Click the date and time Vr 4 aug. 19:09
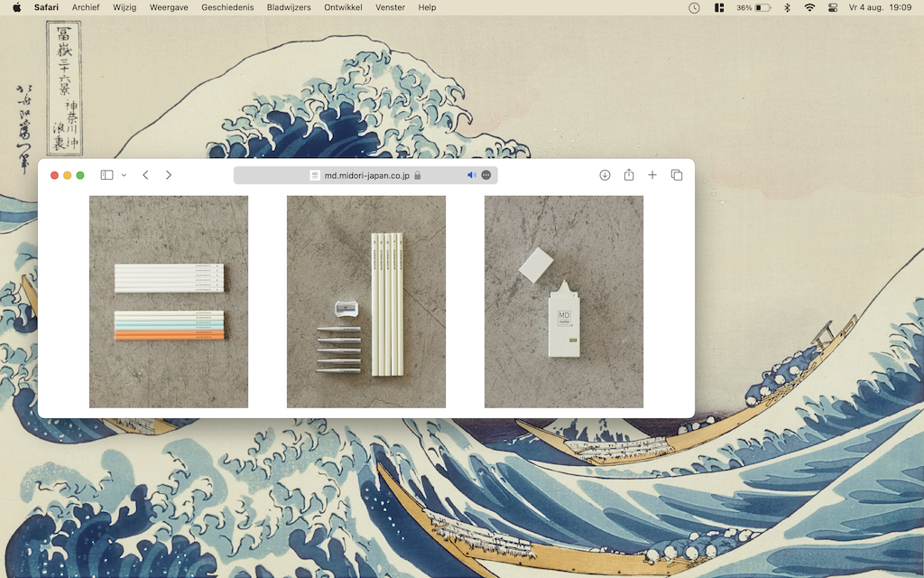Viewport: 924px width, 578px height. (x=881, y=7)
